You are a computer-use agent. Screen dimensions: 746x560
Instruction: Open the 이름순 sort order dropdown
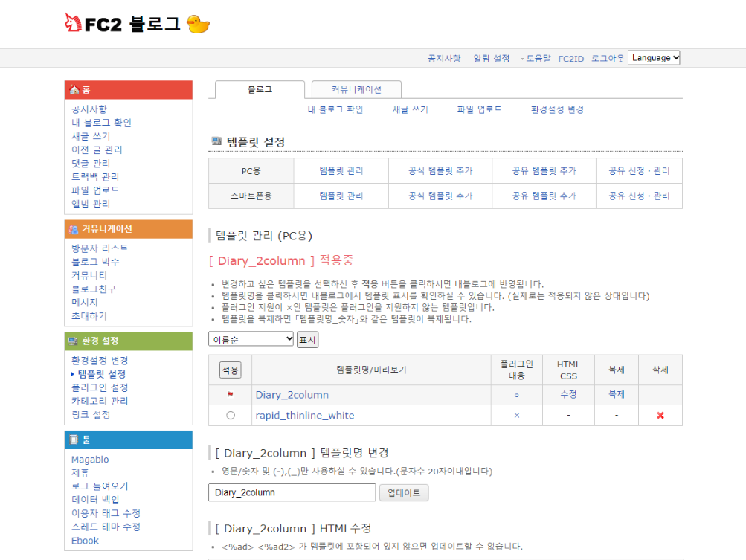[251, 339]
